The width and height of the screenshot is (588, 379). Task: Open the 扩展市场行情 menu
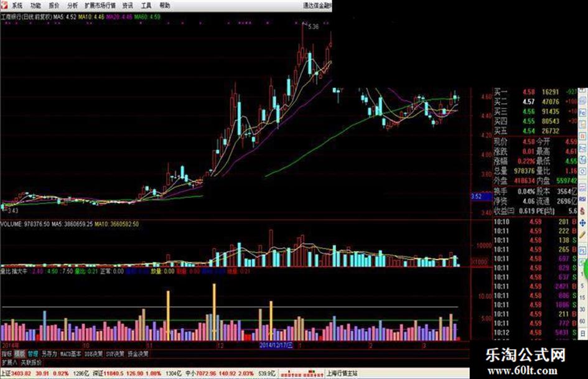click(x=100, y=5)
